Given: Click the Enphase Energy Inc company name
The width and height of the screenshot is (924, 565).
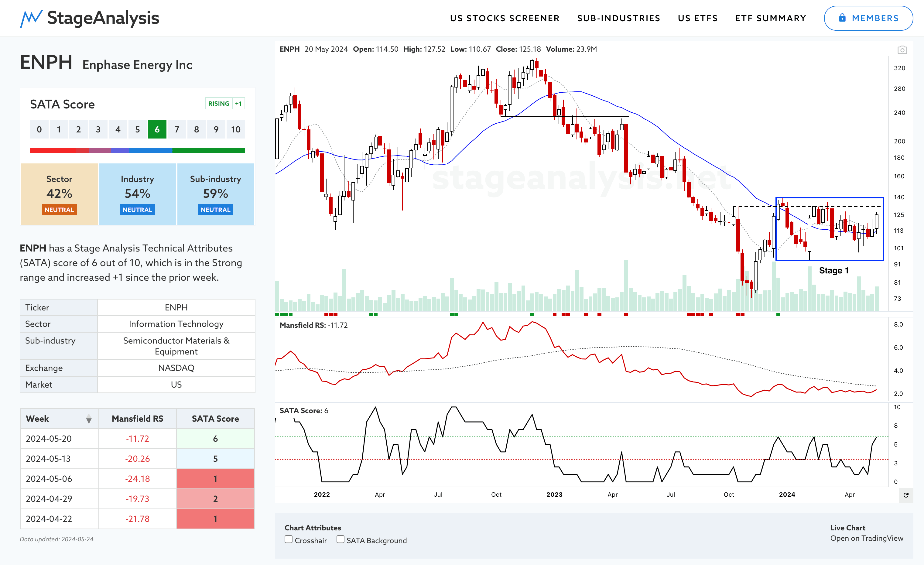Looking at the screenshot, I should 137,65.
